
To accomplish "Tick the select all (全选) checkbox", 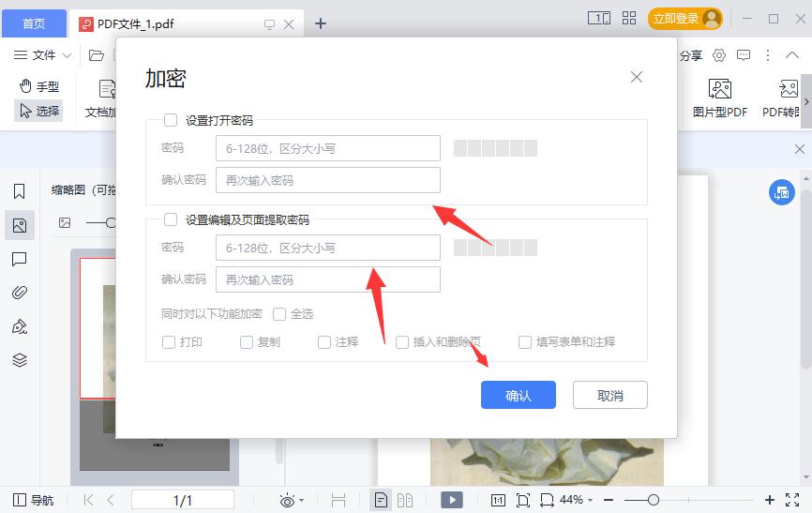I will [x=279, y=314].
